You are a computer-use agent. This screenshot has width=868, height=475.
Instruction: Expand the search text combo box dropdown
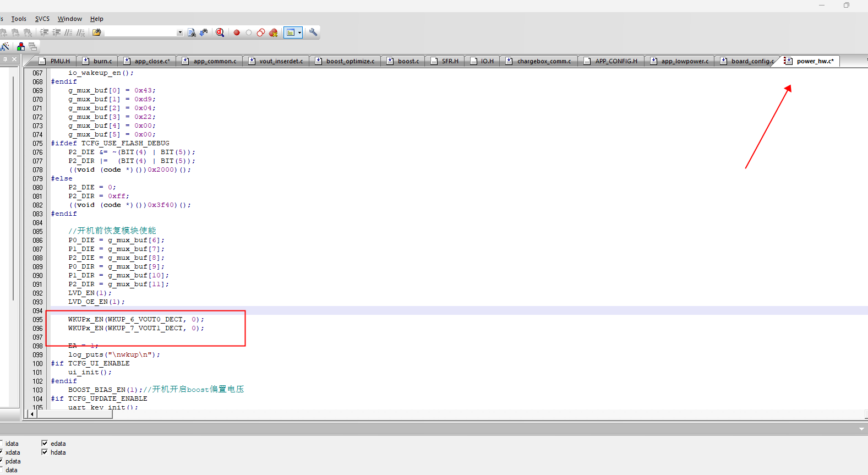(x=179, y=32)
